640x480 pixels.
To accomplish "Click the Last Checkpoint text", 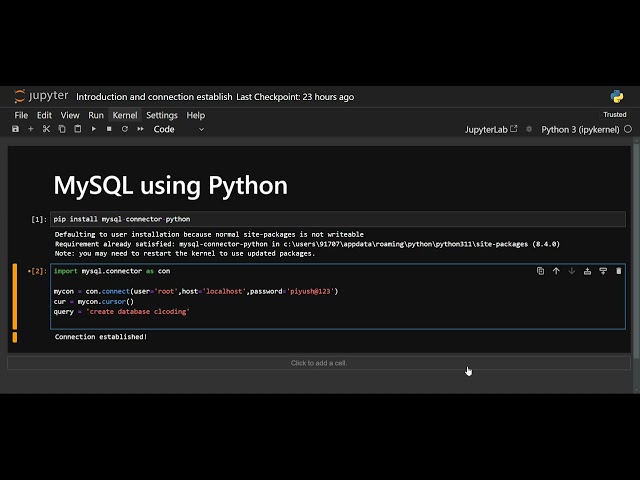I will [295, 97].
